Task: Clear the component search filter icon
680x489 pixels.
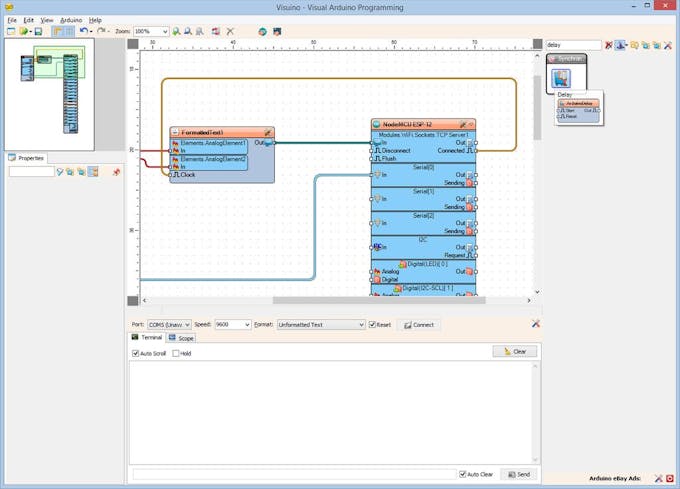Action: click(609, 45)
